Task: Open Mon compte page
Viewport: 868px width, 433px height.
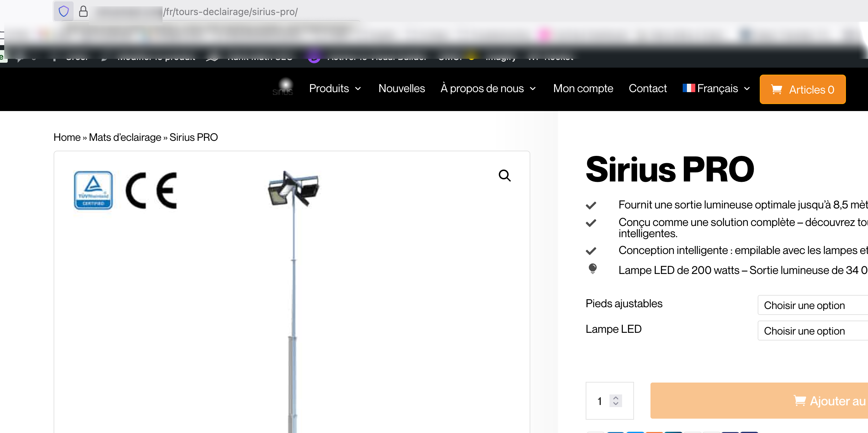Action: (x=583, y=89)
